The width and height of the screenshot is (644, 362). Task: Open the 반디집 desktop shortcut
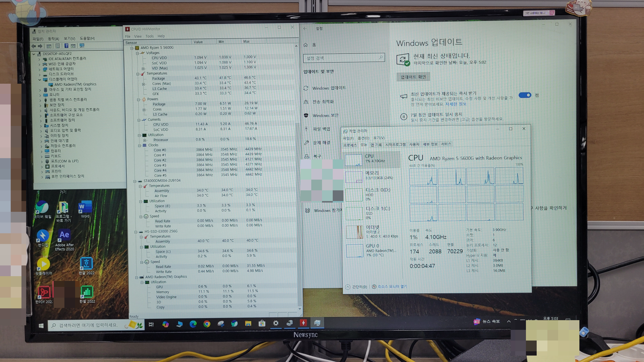(x=43, y=238)
